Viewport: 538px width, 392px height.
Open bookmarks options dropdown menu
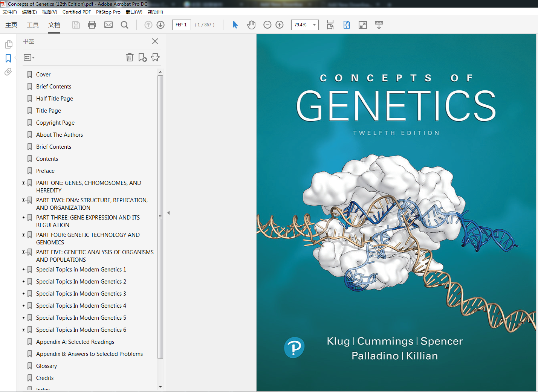[x=29, y=58]
